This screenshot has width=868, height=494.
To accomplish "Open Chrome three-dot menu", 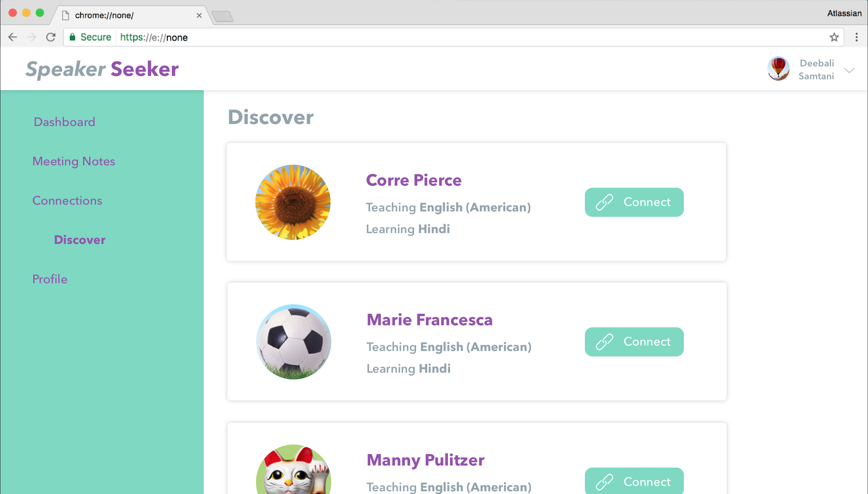I will pyautogui.click(x=856, y=37).
